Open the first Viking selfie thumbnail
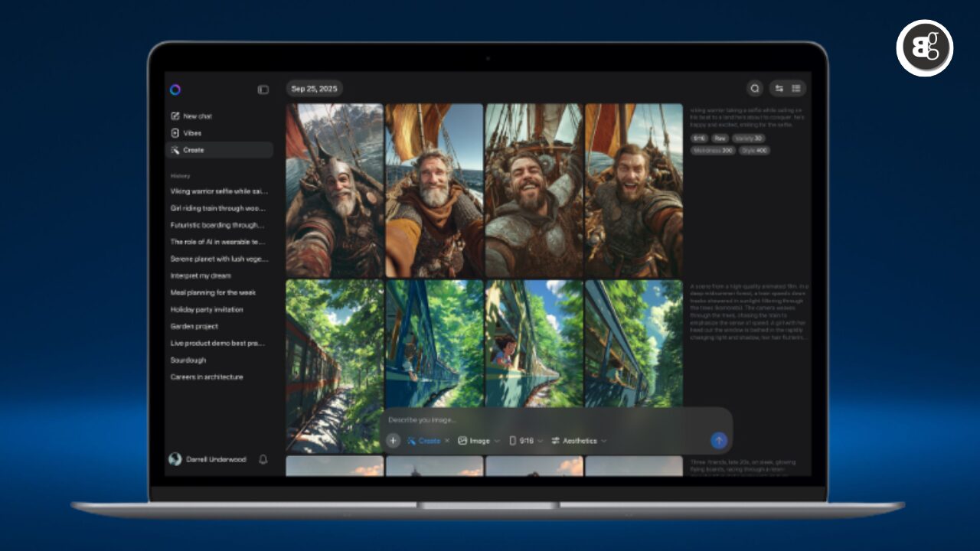This screenshot has width=980, height=551. click(335, 191)
